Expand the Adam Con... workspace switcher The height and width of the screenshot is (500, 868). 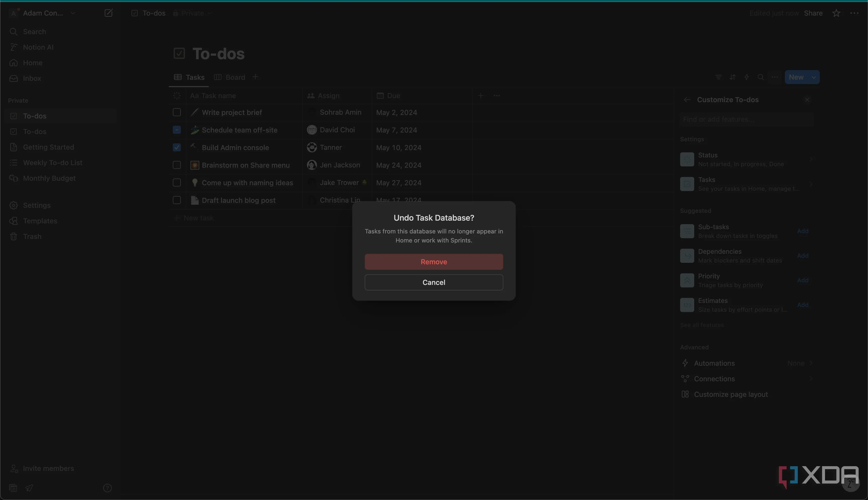[43, 13]
